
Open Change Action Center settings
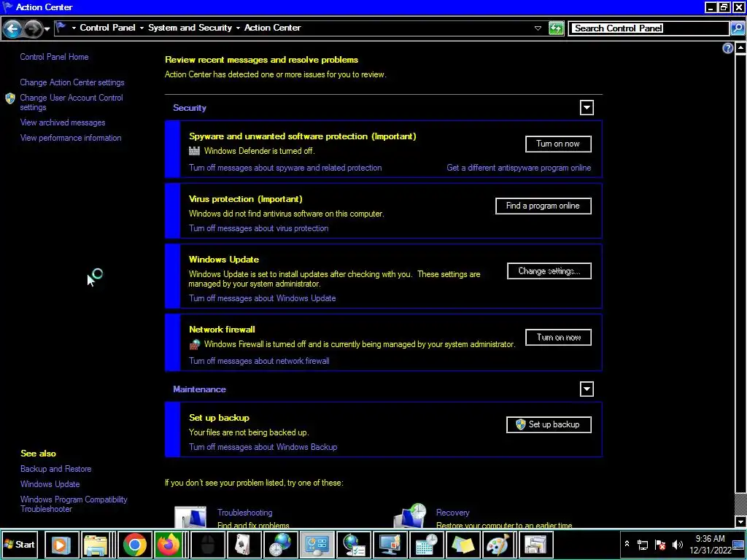point(72,82)
